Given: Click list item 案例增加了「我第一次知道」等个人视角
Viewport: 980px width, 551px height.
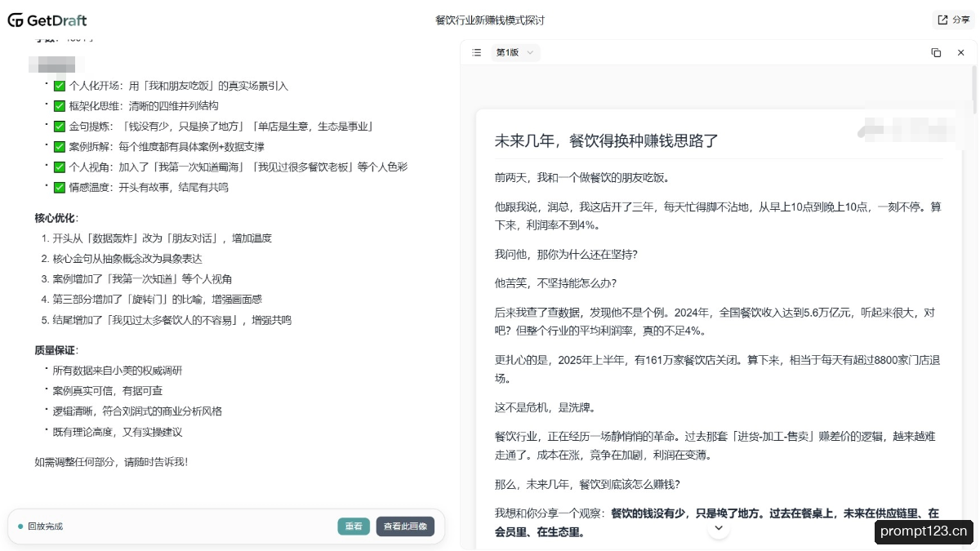Looking at the screenshot, I should pos(143,279).
